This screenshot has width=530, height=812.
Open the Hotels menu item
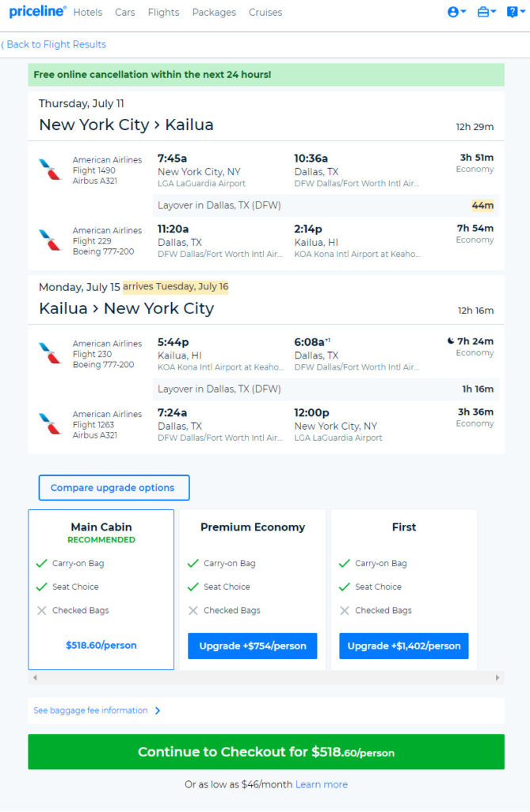click(x=87, y=13)
